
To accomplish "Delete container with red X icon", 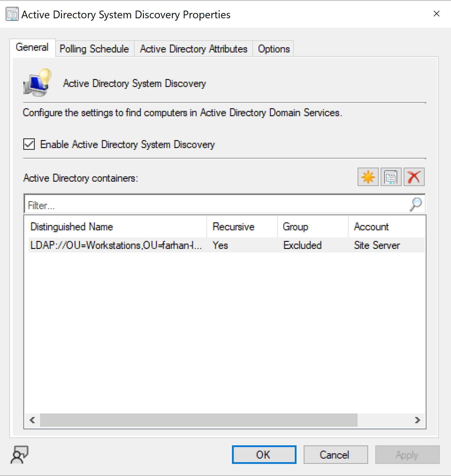I will [x=414, y=177].
